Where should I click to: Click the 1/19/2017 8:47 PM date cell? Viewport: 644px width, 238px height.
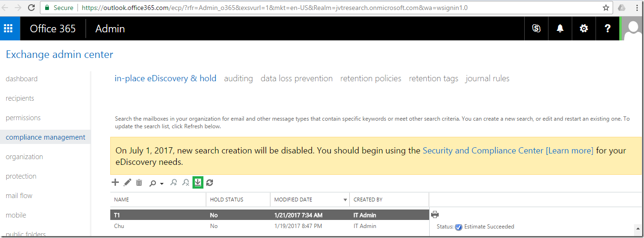coord(298,226)
